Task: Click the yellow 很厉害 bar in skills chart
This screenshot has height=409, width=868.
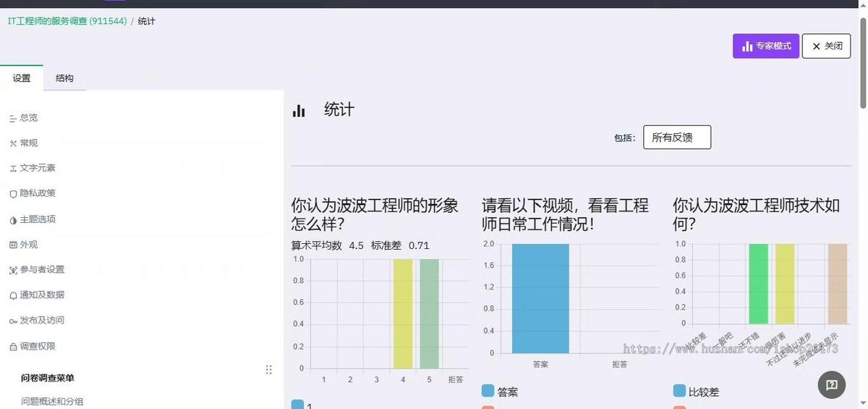Action: click(785, 284)
